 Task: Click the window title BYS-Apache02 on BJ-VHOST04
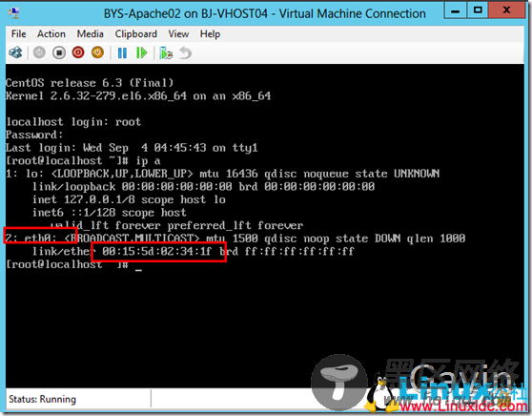pyautogui.click(x=265, y=13)
